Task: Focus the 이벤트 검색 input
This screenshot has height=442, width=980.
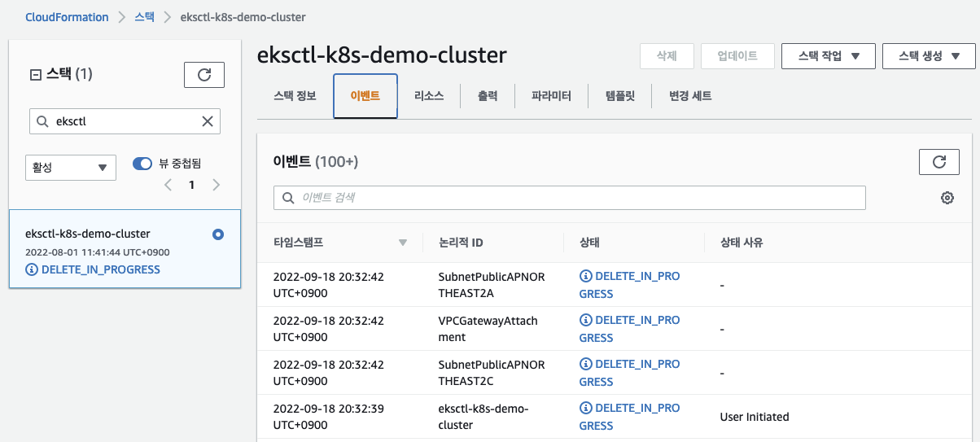Action: click(x=570, y=198)
